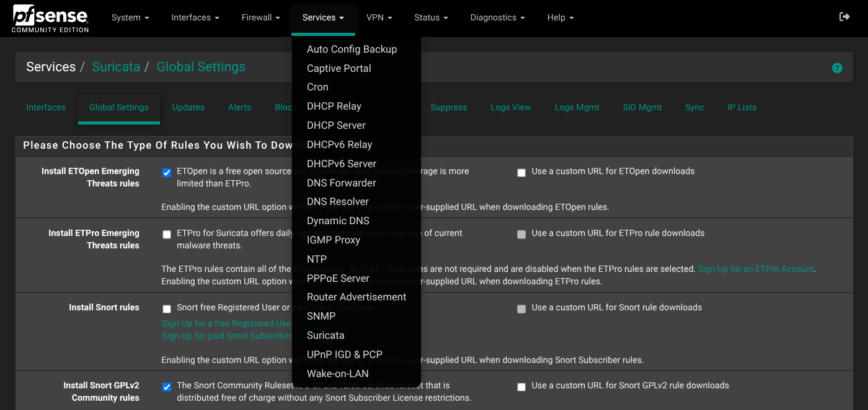Click the Global Settings breadcrumb link
The width and height of the screenshot is (868, 410).
point(201,68)
